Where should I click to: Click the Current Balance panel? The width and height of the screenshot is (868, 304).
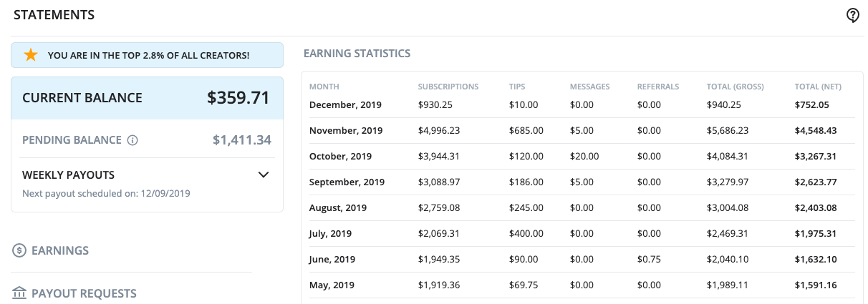tap(147, 98)
